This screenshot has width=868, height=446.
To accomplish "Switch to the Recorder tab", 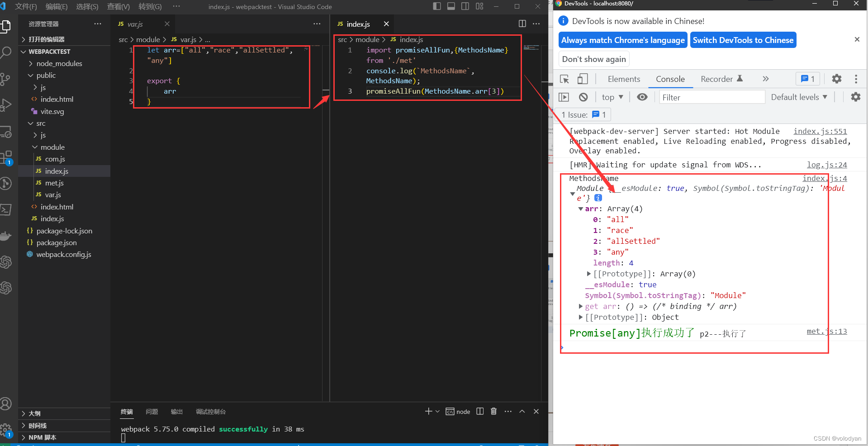I will click(722, 79).
